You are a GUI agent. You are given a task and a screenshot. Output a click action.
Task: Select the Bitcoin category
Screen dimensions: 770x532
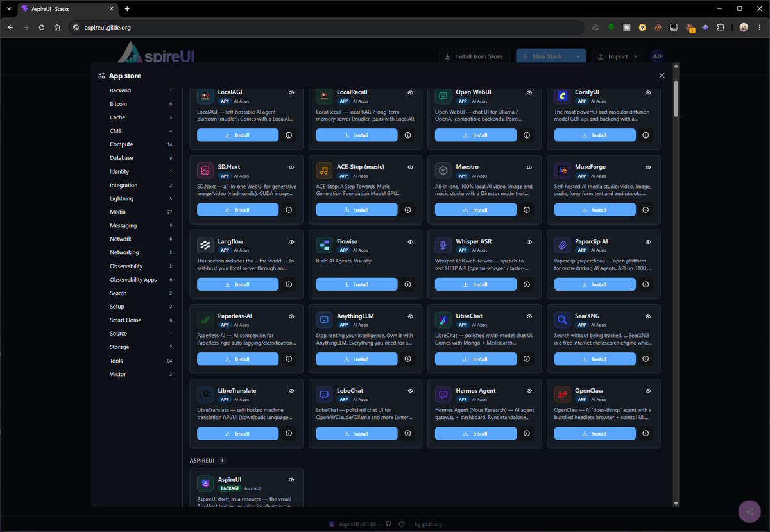141,104
